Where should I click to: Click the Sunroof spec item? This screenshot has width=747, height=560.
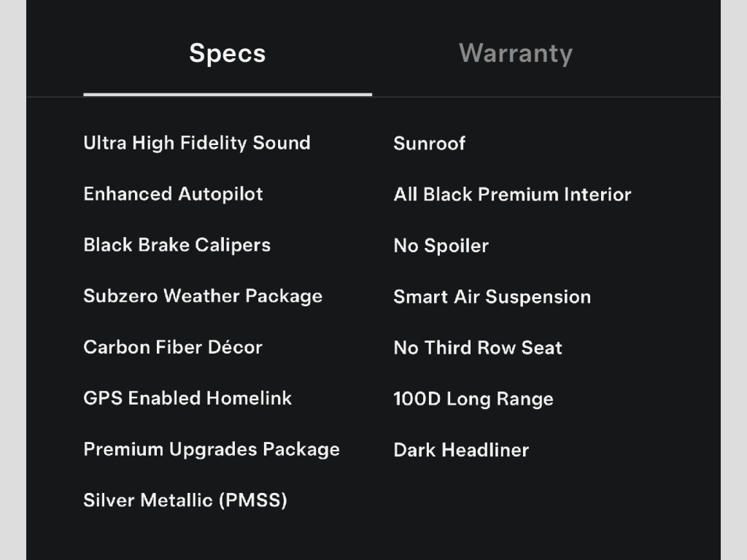[429, 144]
